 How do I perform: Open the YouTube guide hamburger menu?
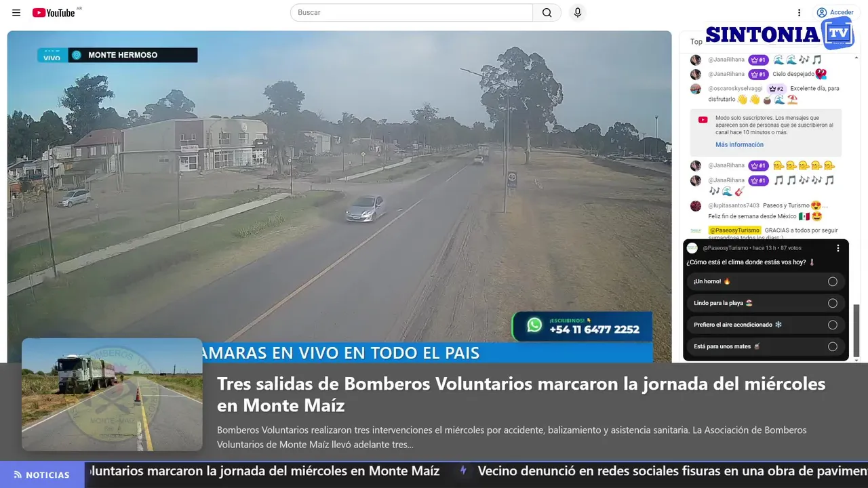[16, 12]
